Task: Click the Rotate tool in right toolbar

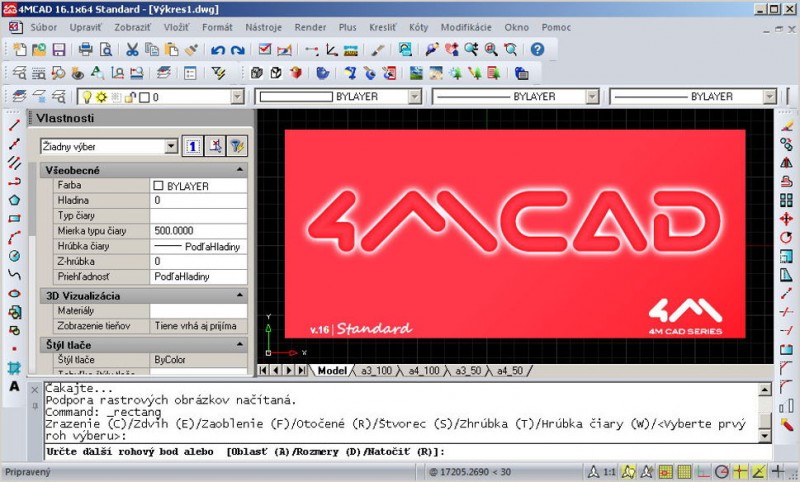Action: pyautogui.click(x=786, y=238)
